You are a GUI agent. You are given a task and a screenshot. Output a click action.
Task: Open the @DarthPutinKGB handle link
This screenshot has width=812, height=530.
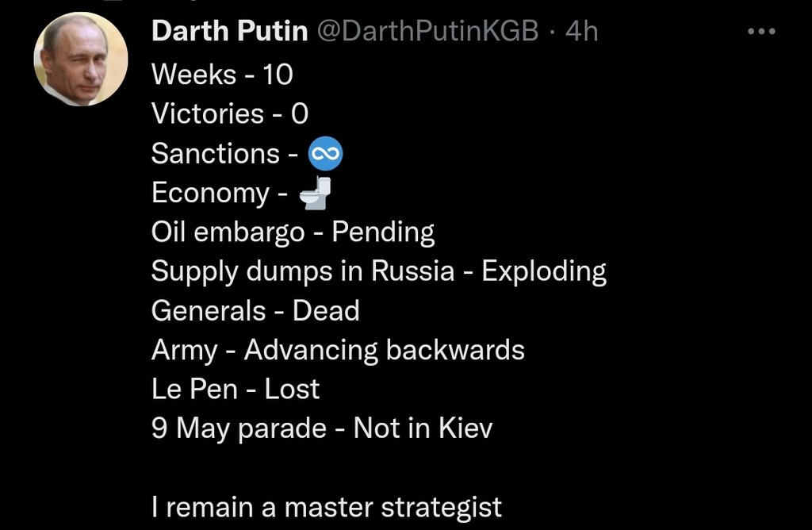[x=428, y=32]
